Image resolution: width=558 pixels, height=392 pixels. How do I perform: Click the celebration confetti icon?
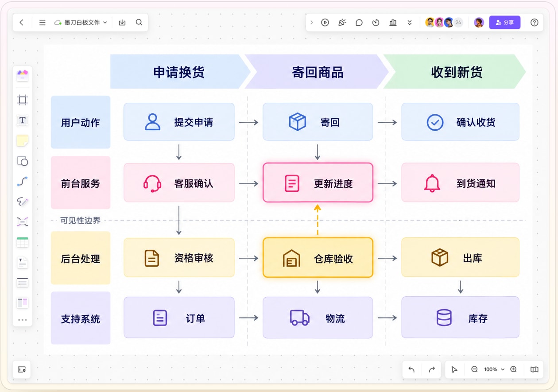click(x=342, y=22)
